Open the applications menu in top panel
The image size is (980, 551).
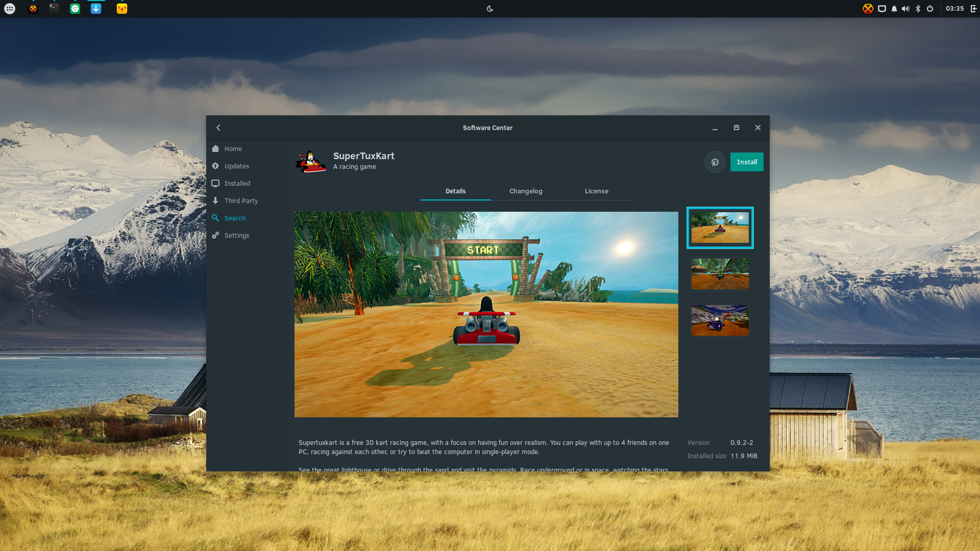(x=10, y=9)
